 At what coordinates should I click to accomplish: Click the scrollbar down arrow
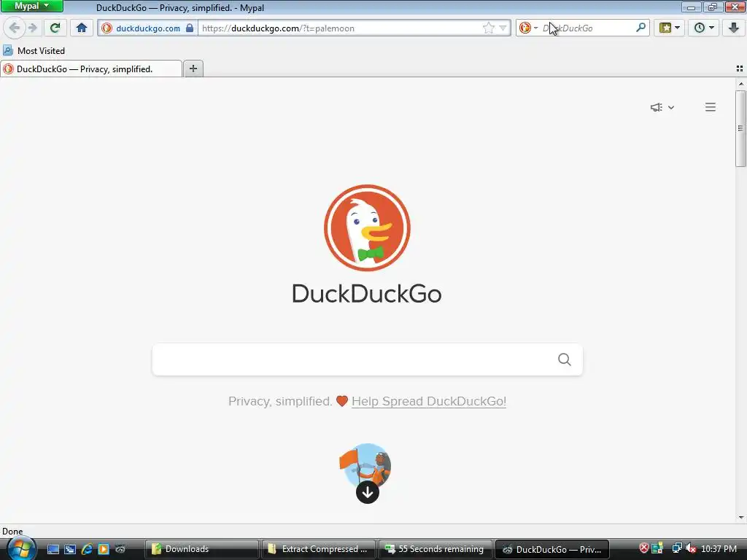point(741,518)
